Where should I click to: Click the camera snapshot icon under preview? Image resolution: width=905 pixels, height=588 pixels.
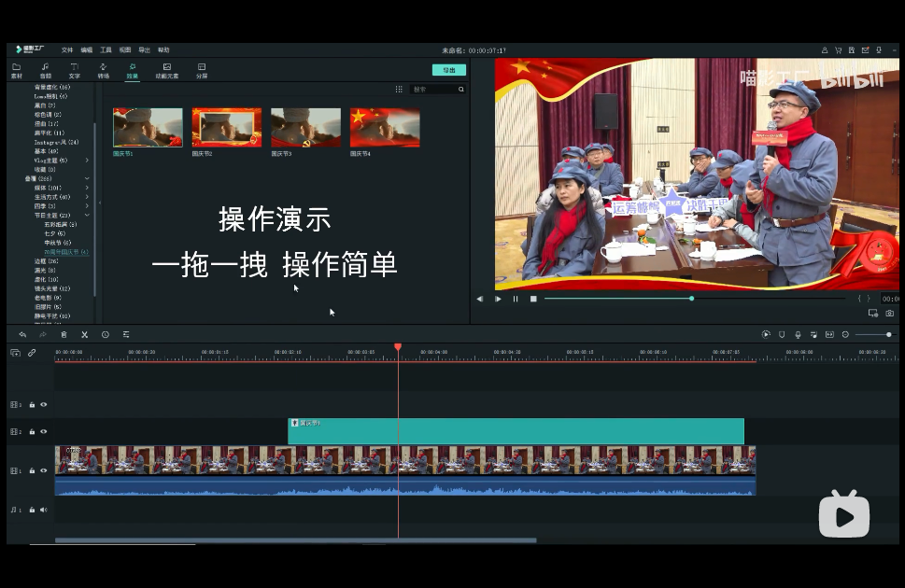pyautogui.click(x=889, y=314)
